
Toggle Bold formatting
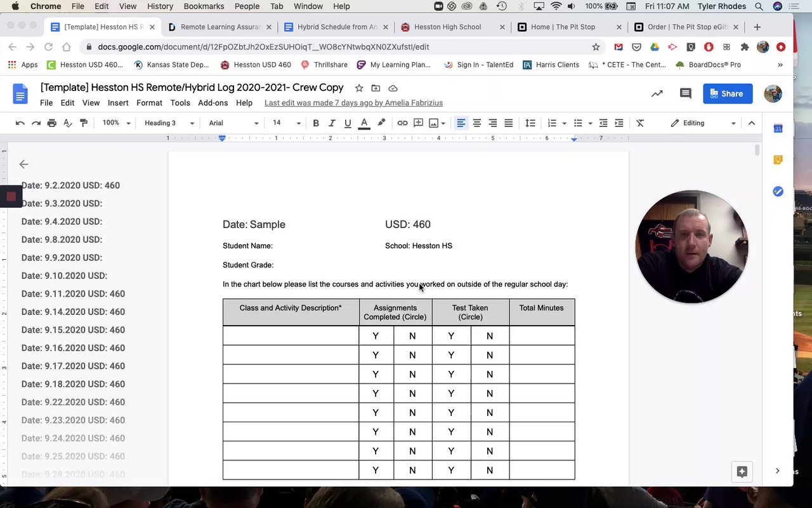(316, 123)
